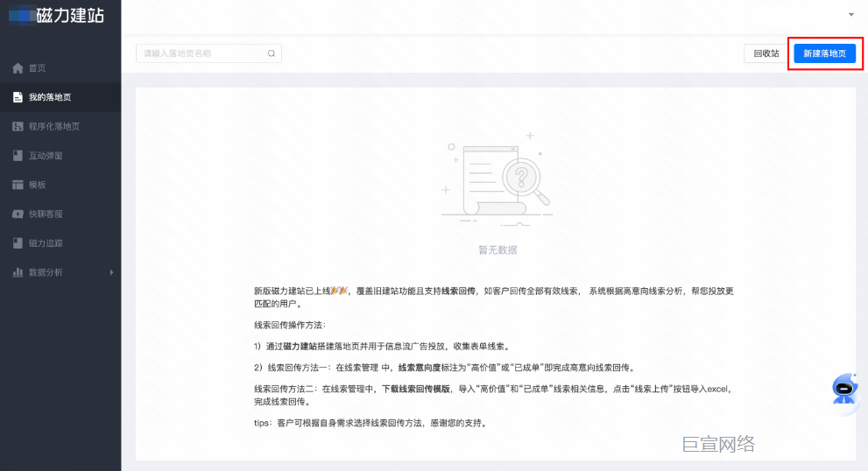Open the robot assistant helper icon
This screenshot has height=471, width=868.
coord(844,390)
